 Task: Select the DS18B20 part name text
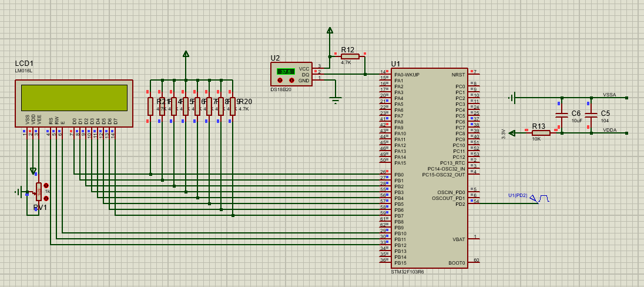(x=281, y=89)
